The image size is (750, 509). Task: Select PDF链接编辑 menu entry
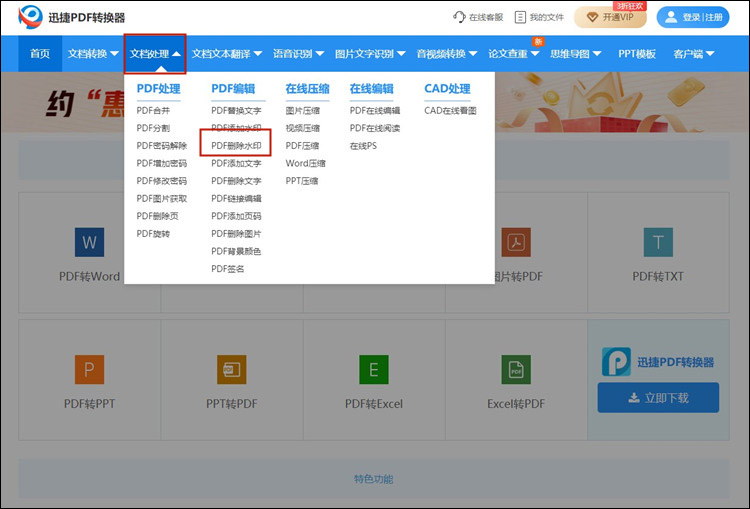236,199
